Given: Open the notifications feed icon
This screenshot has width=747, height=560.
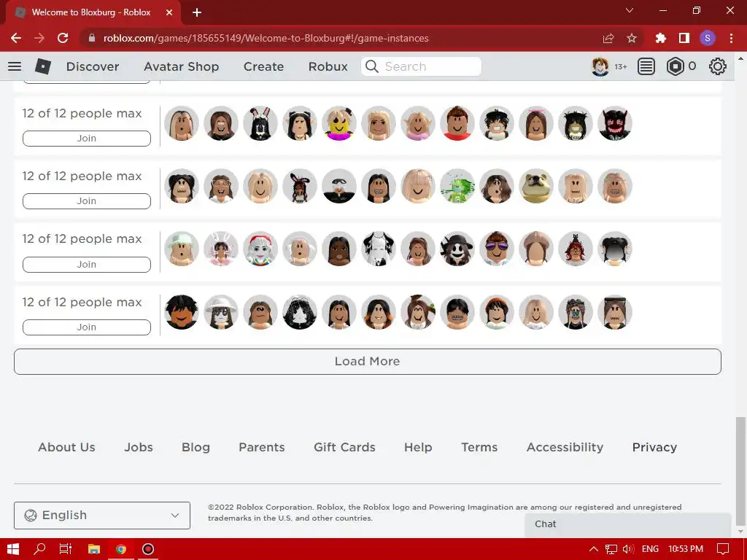Looking at the screenshot, I should 646,66.
